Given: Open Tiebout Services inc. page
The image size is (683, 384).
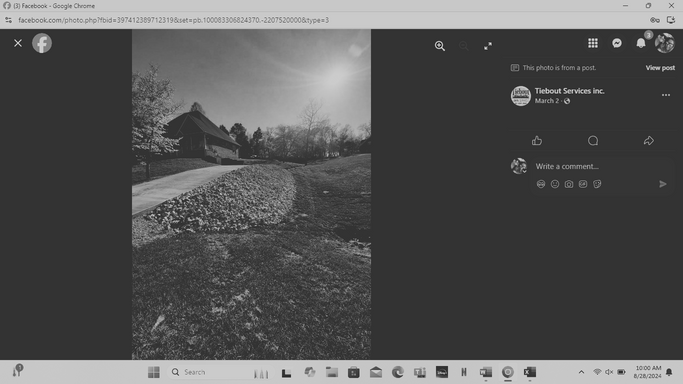Looking at the screenshot, I should click(x=569, y=91).
